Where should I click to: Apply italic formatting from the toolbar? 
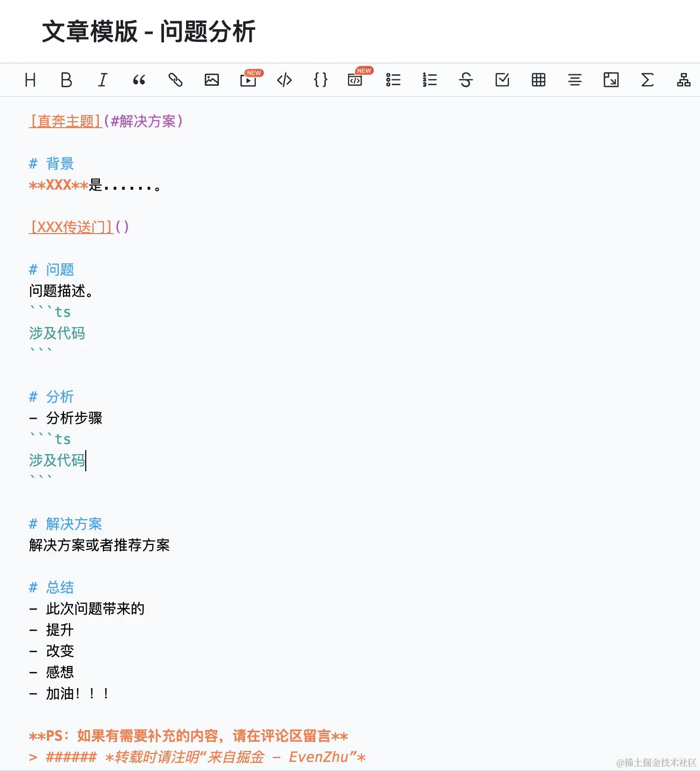(103, 80)
